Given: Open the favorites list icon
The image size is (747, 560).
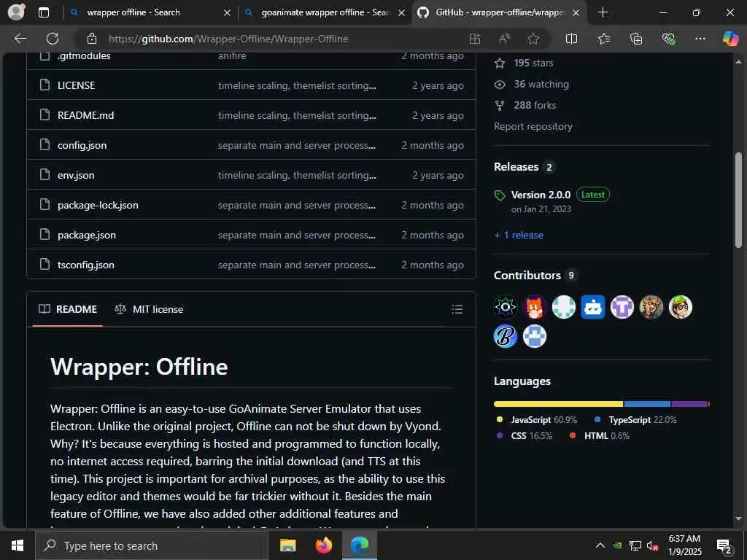Looking at the screenshot, I should (604, 39).
